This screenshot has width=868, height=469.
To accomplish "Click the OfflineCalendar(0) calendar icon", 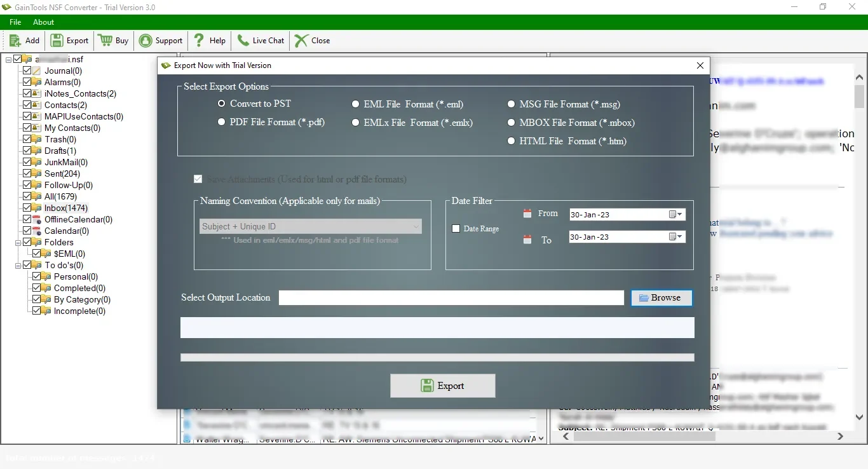I will [37, 220].
